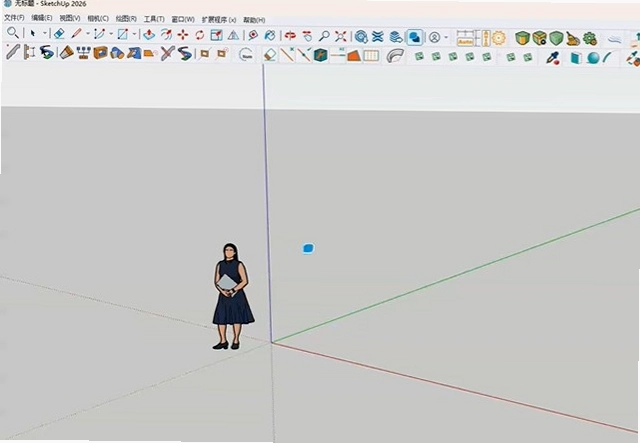Viewport: 640px width, 443px height.
Task: Open the 文件(F) menu
Action: [x=14, y=18]
